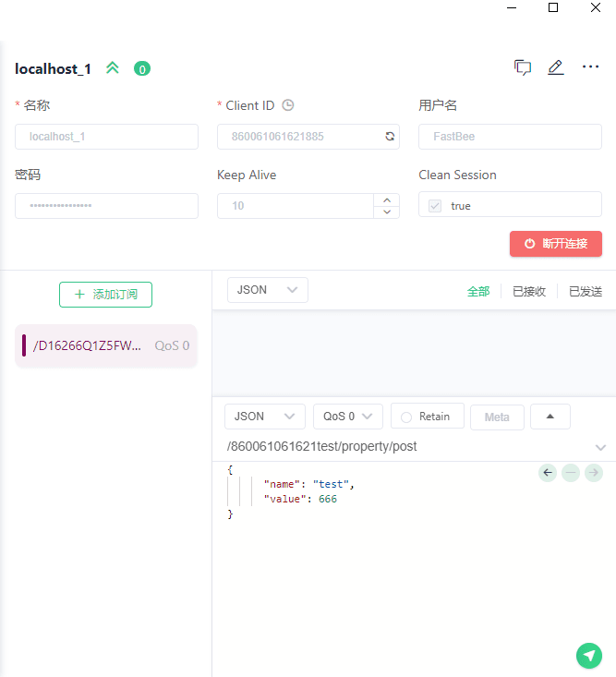
Task: Click the 密码 password field
Action: tap(106, 206)
